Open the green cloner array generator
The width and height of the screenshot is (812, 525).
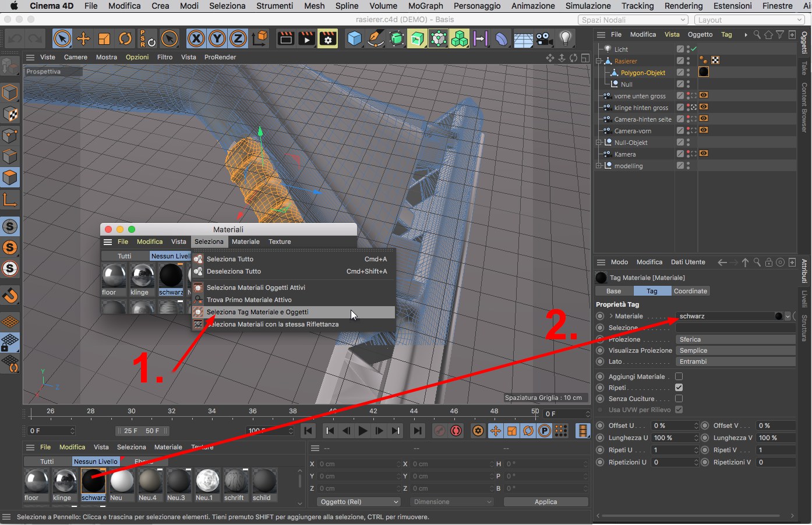[460, 39]
